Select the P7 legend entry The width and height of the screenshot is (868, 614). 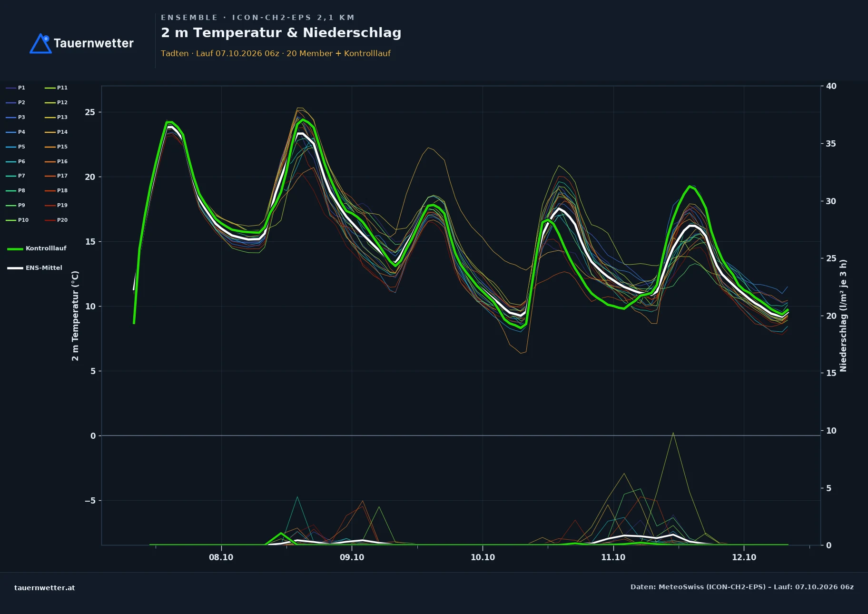point(15,176)
